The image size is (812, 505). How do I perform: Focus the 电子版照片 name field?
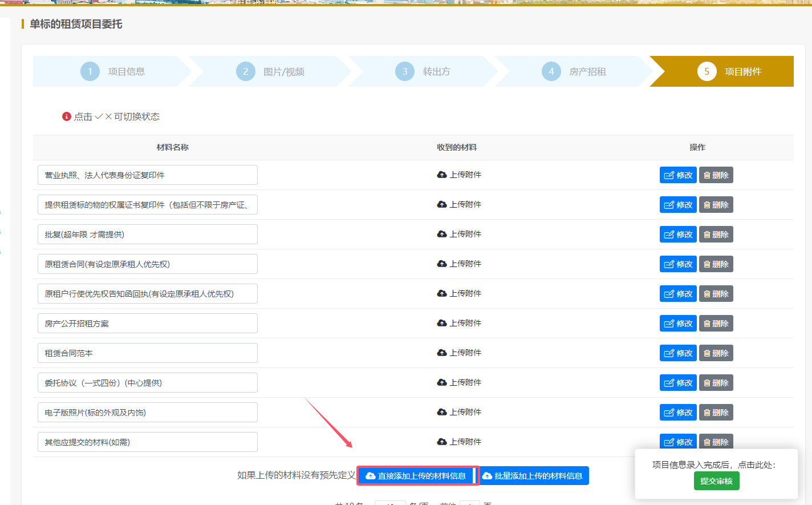point(148,413)
